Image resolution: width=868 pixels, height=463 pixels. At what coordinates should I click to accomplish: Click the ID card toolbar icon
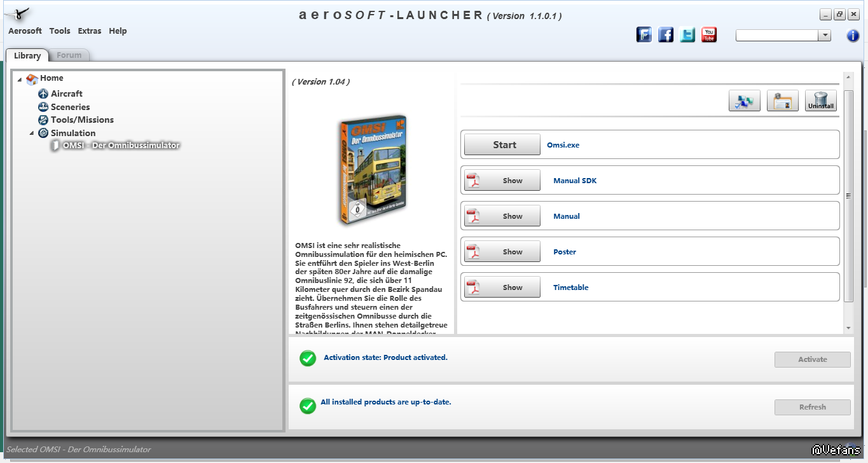(x=783, y=101)
